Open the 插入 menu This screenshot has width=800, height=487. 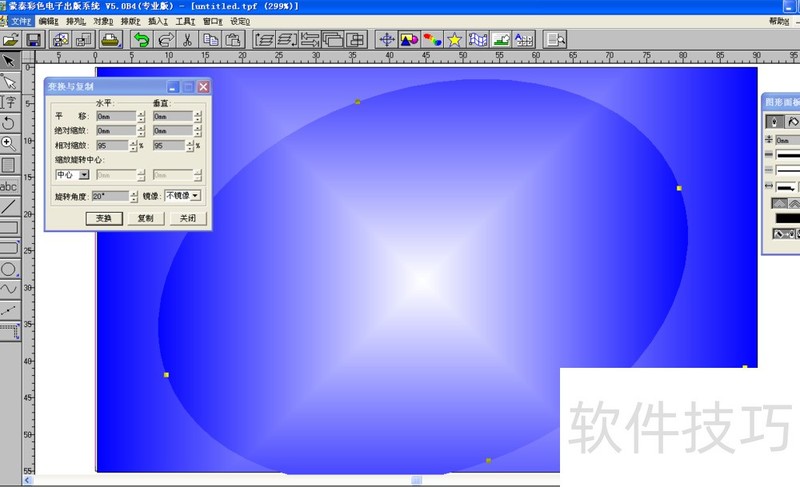pyautogui.click(x=158, y=21)
